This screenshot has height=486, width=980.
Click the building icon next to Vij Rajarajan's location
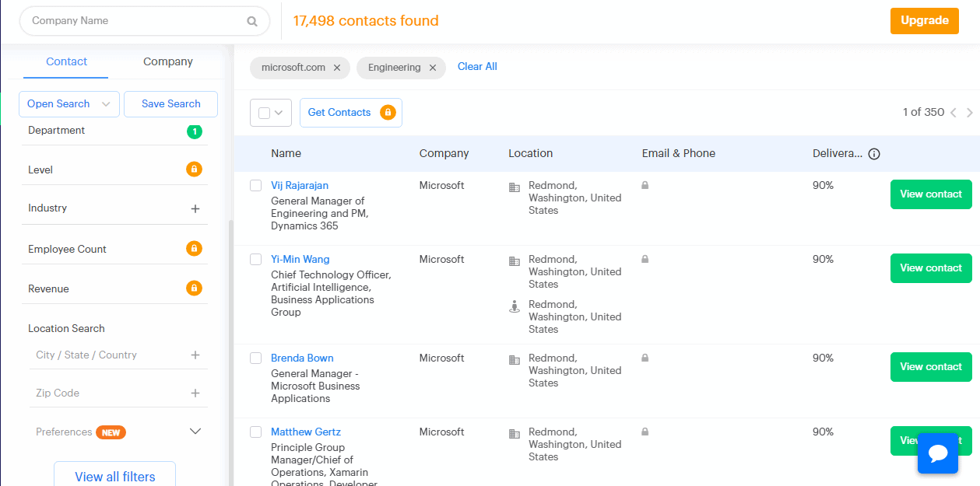[514, 187]
